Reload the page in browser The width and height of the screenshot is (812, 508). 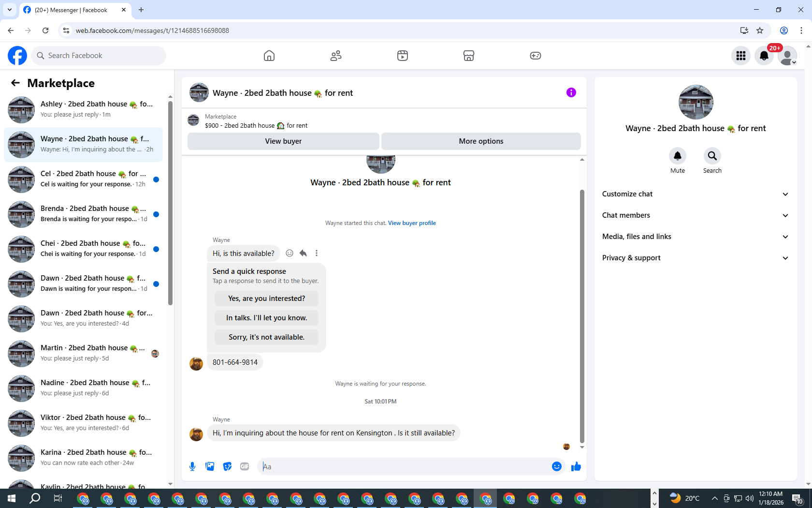coord(45,30)
